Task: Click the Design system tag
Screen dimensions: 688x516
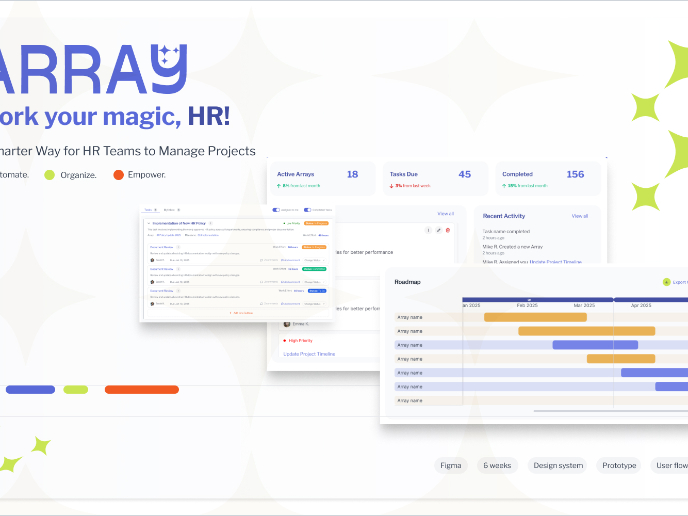Action: click(558, 466)
